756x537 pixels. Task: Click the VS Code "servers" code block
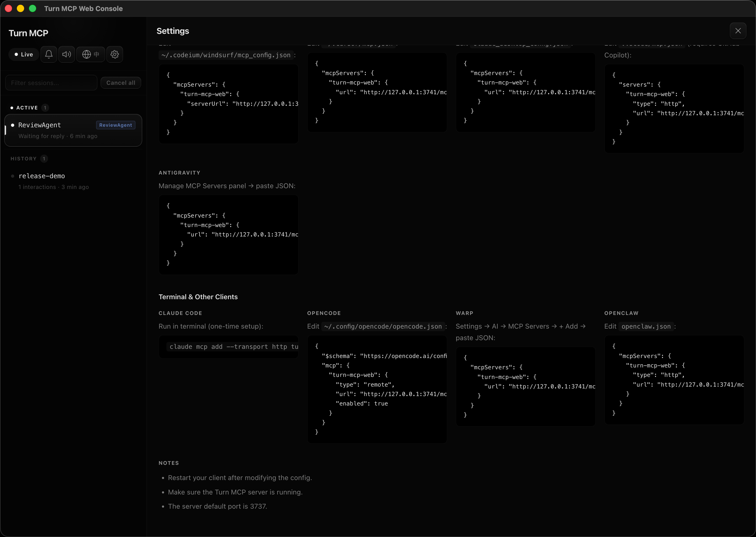(674, 108)
